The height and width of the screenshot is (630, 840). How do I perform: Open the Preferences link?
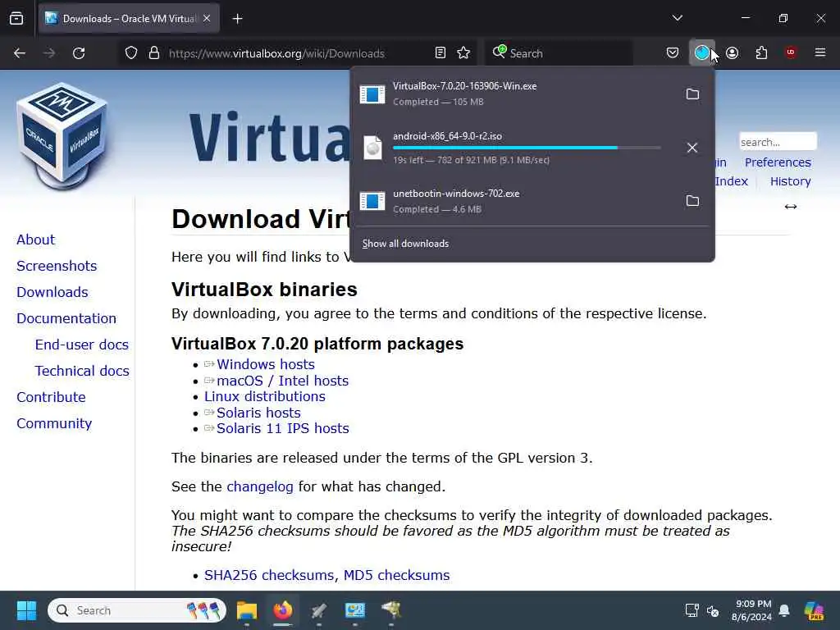(x=778, y=162)
